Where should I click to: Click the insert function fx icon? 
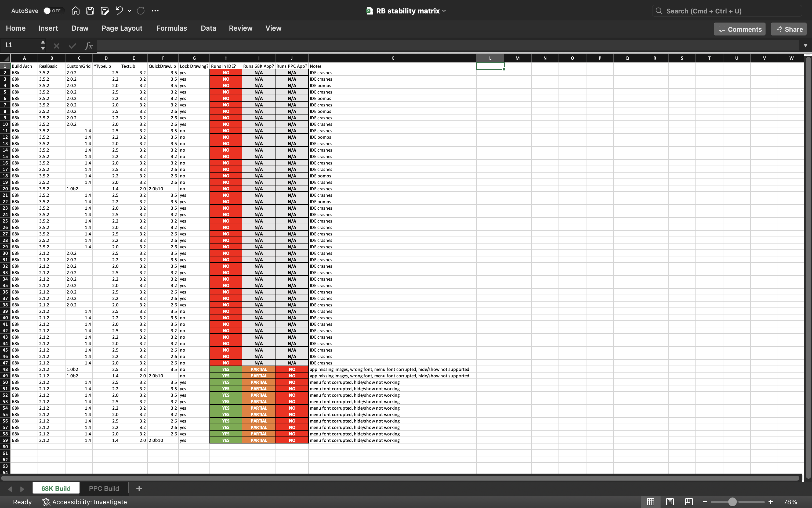(x=88, y=45)
